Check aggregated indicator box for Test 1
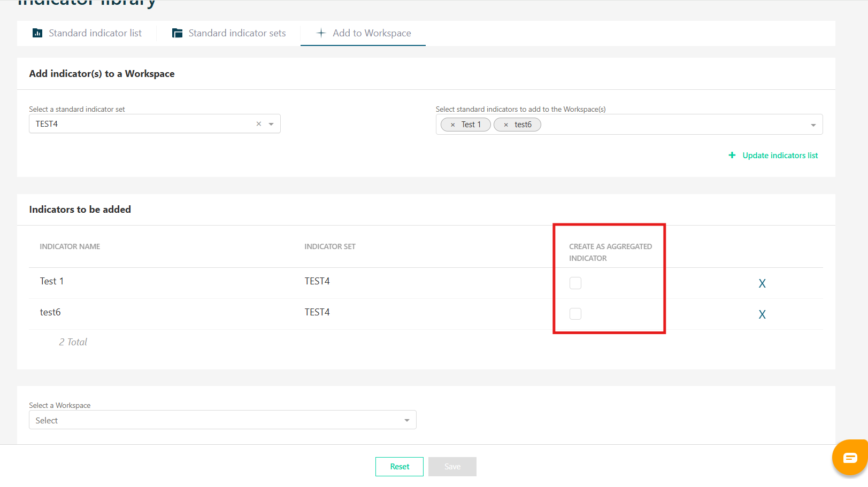 click(575, 283)
